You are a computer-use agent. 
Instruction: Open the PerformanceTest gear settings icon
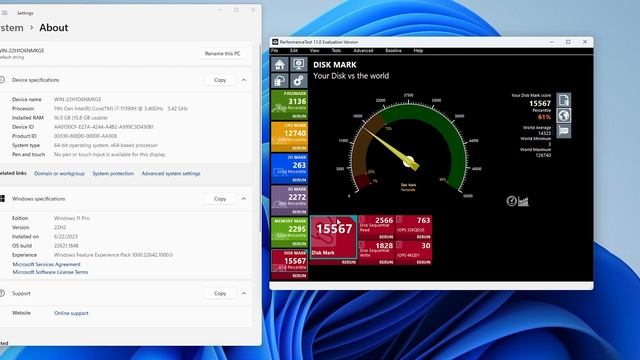298,80
